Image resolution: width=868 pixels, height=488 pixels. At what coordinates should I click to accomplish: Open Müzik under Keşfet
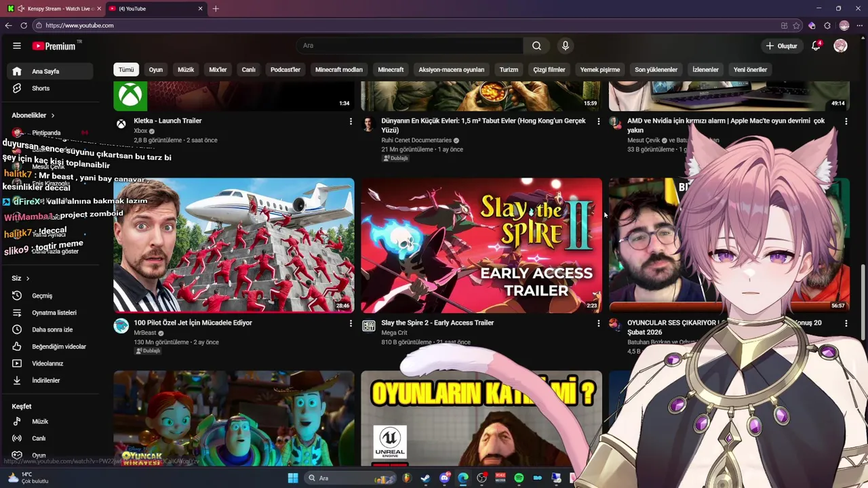[50, 422]
